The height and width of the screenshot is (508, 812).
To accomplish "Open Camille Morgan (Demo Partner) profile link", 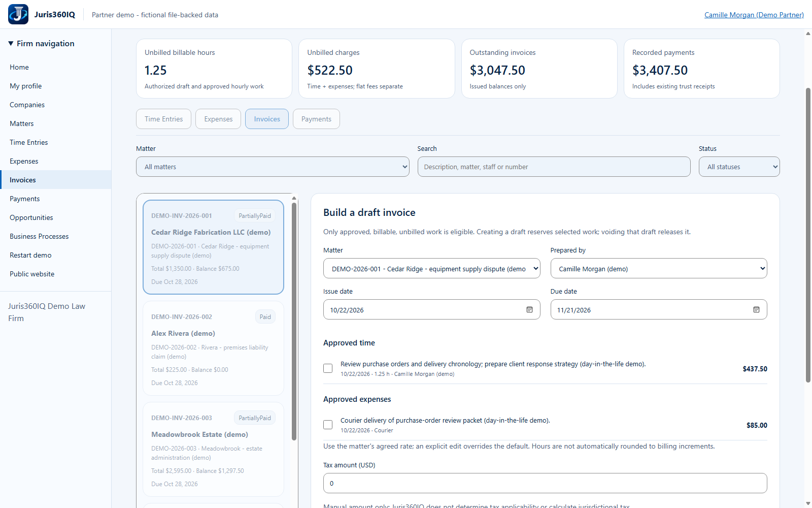I will [x=754, y=15].
